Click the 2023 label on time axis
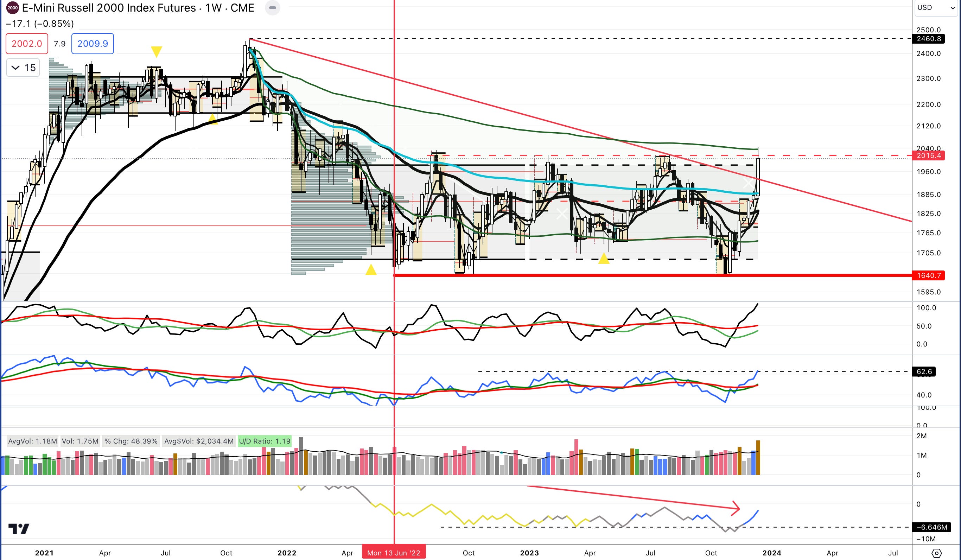961x560 pixels. point(529,553)
